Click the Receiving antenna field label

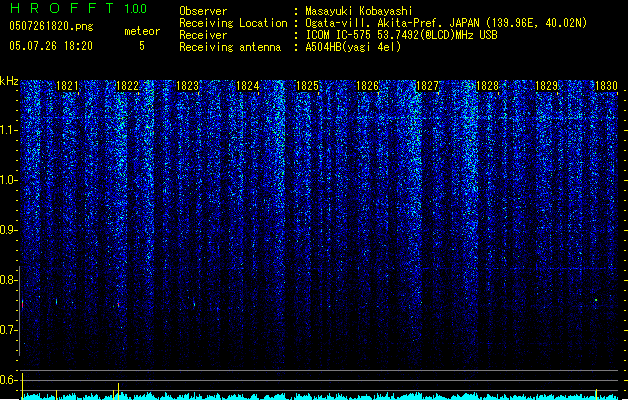pos(230,47)
